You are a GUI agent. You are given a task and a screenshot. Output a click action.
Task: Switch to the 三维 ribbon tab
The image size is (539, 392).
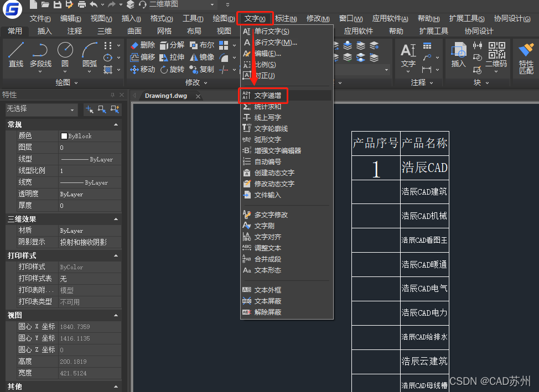coord(105,32)
